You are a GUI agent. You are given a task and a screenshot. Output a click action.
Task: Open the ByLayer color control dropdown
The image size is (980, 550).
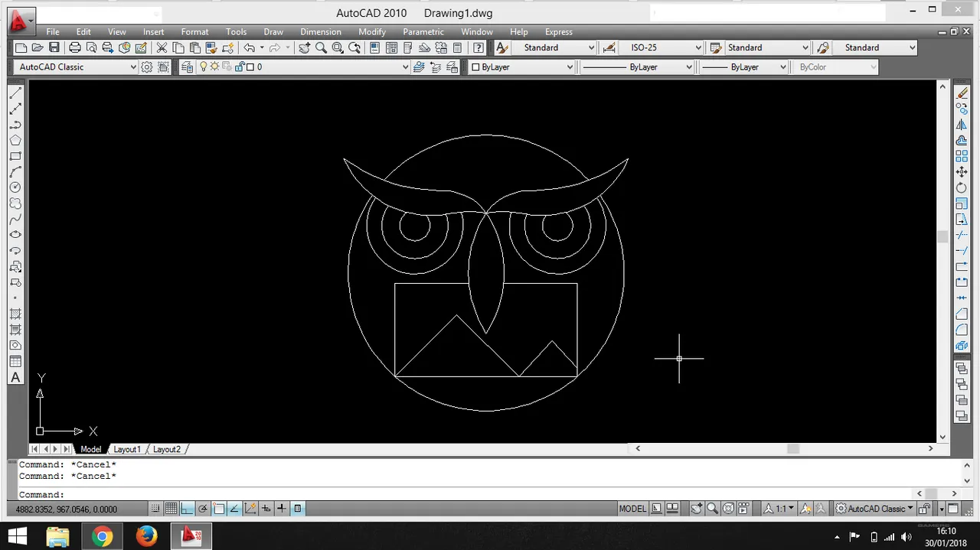click(521, 67)
